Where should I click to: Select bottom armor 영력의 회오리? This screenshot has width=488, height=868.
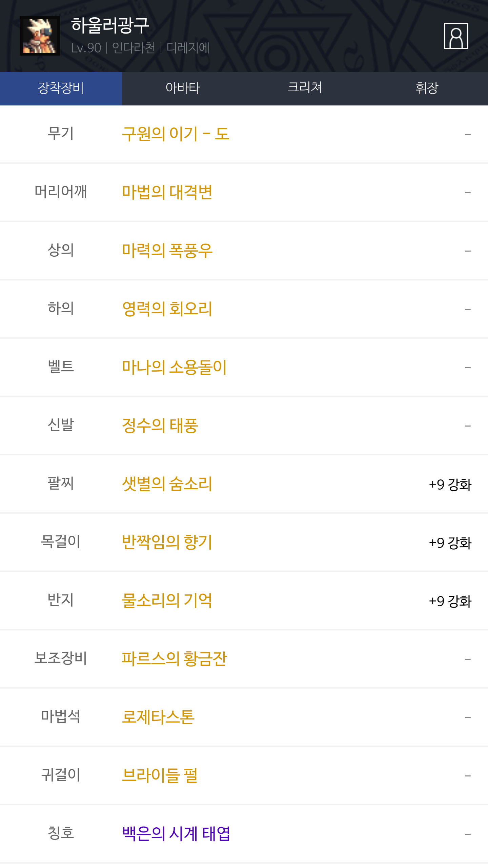[167, 309]
